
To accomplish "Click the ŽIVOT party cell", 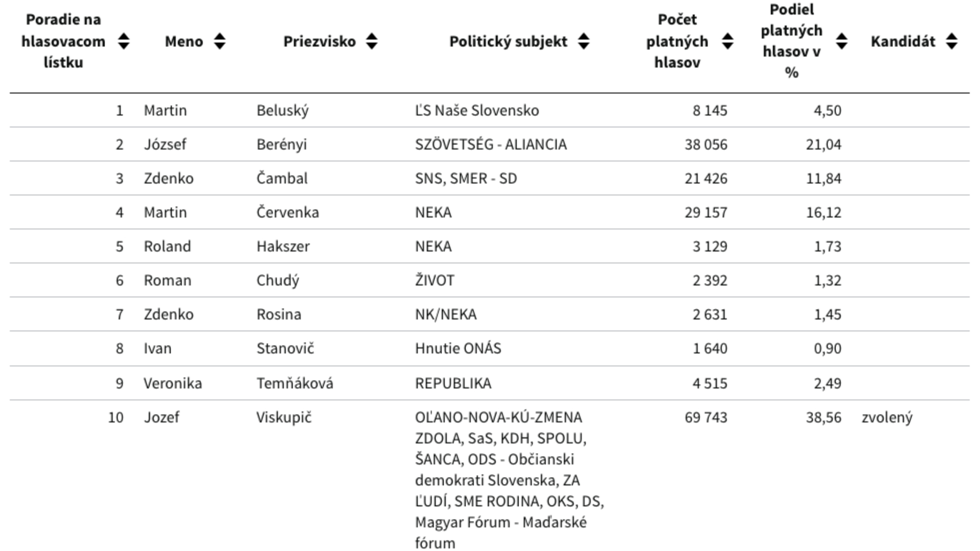I will [434, 281].
